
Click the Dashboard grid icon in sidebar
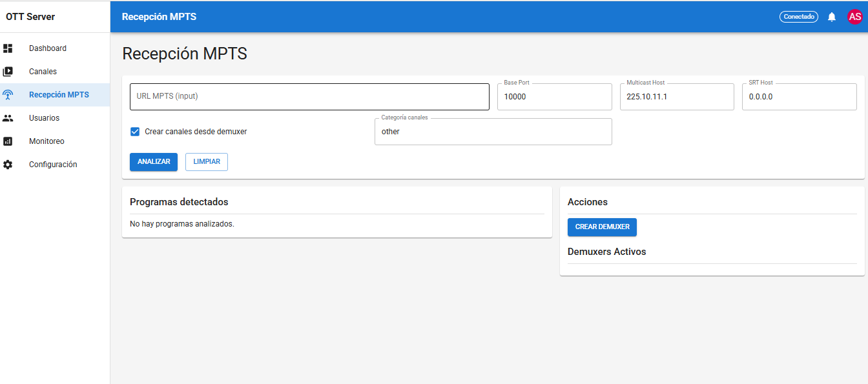pos(8,48)
